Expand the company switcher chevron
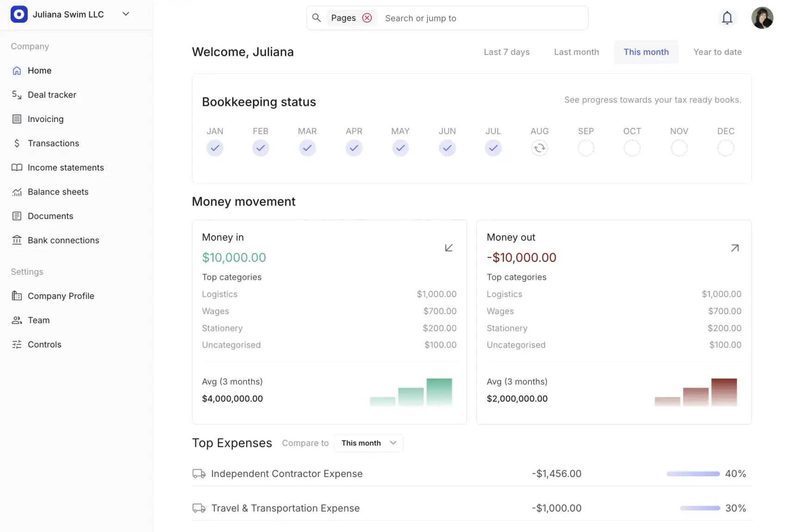Image resolution: width=786 pixels, height=532 pixels. coord(126,14)
